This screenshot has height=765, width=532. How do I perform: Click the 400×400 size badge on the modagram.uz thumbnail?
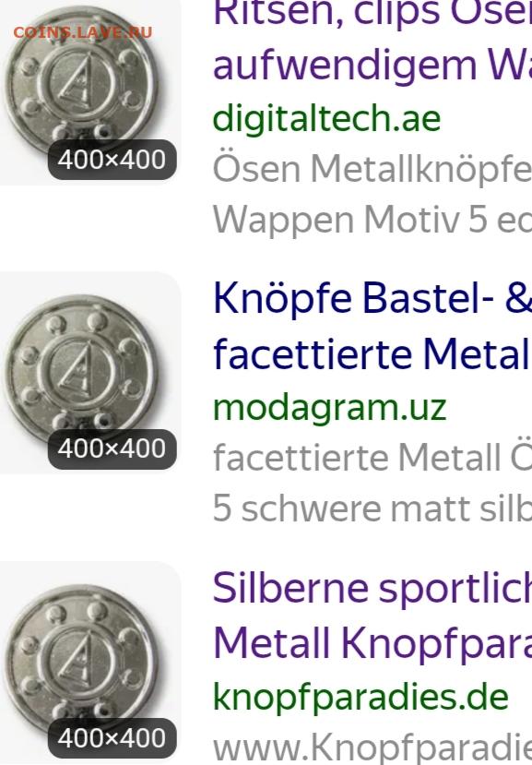pos(112,448)
